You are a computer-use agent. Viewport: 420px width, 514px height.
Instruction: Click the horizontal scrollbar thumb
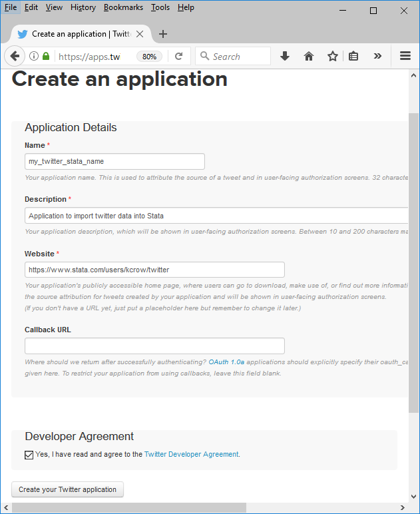(x=128, y=507)
